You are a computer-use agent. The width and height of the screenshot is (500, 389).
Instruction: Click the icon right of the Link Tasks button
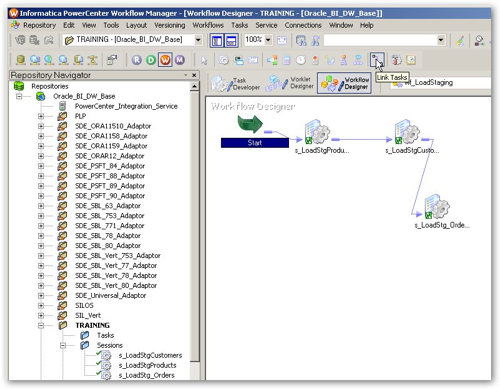click(x=397, y=60)
